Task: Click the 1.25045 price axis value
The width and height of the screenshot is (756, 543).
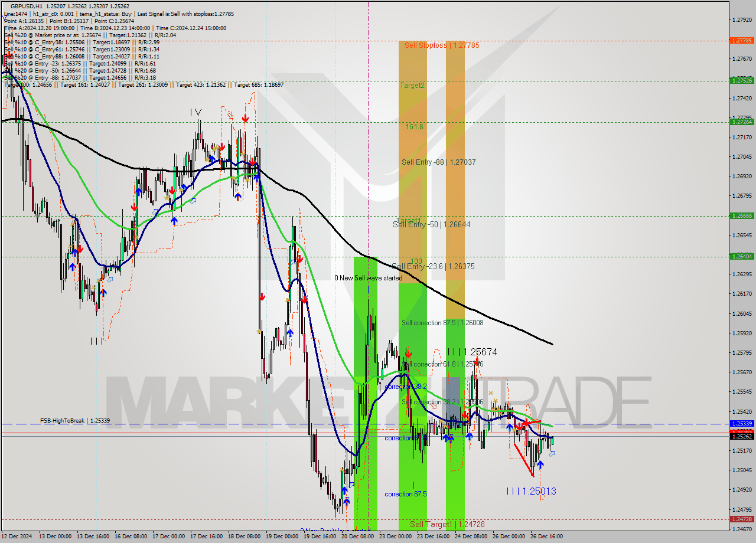Action: pyautogui.click(x=741, y=470)
